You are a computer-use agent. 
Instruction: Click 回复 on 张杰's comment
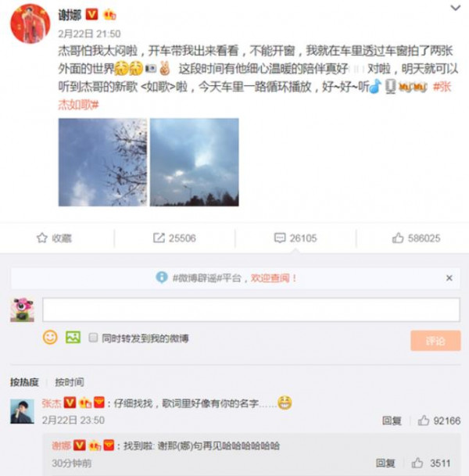pyautogui.click(x=392, y=421)
